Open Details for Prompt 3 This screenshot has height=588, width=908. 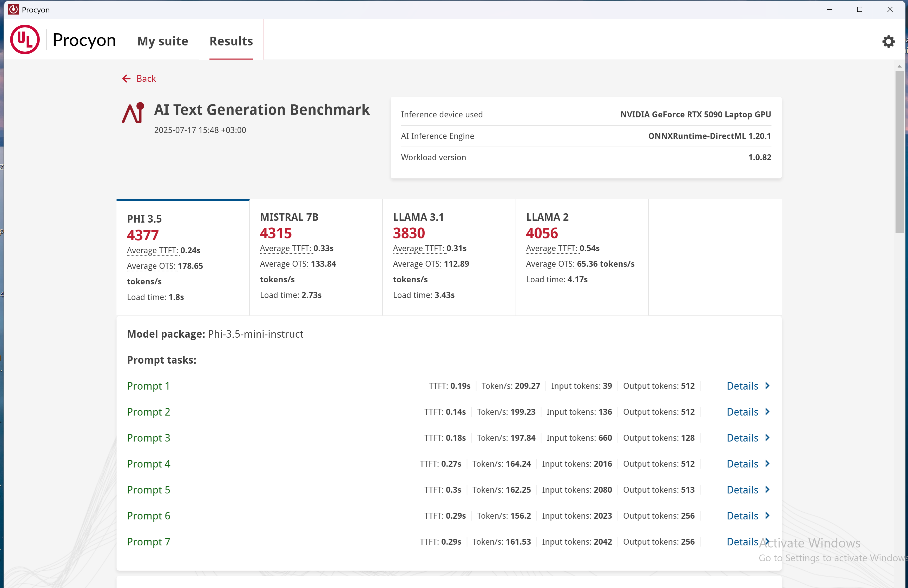pyautogui.click(x=742, y=438)
